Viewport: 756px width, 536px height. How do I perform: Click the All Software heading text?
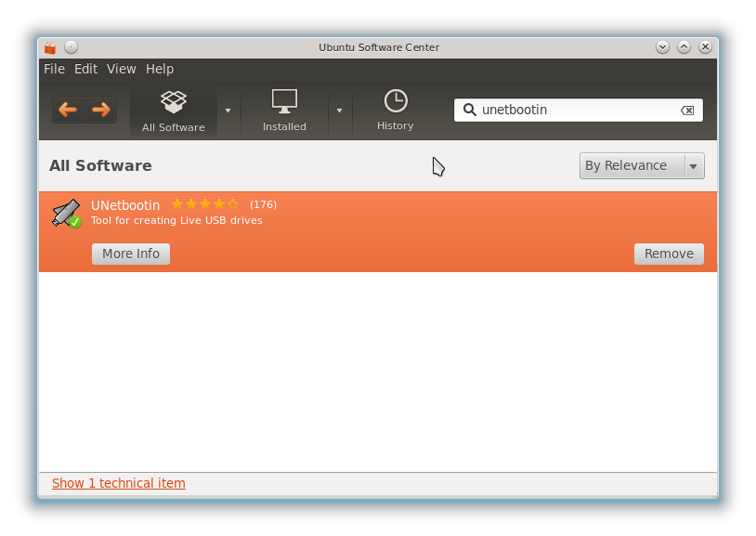[100, 165]
